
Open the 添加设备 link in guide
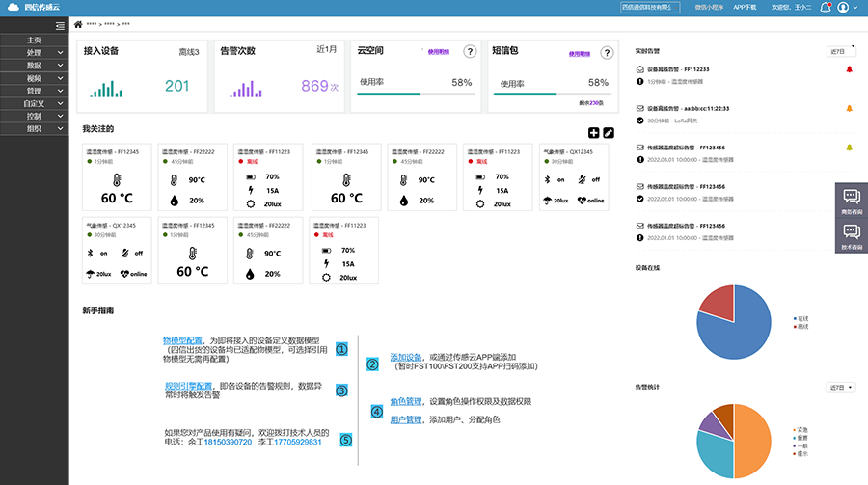(x=406, y=358)
